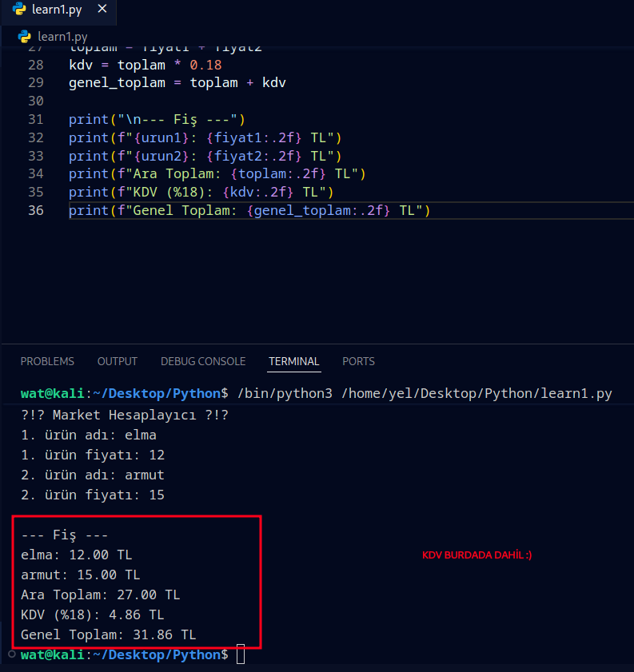Click "KDV (%18): 4.86 TL" output line
The image size is (634, 672).
(x=93, y=614)
